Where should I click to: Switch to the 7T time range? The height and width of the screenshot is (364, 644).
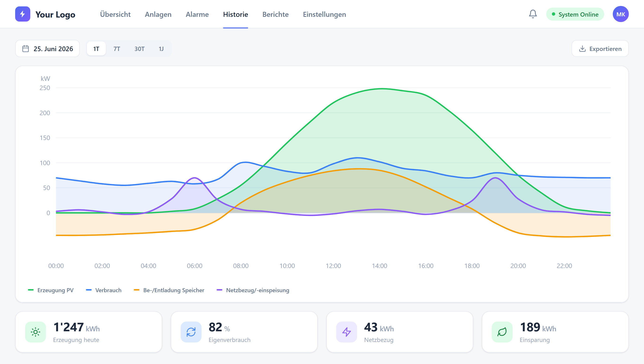[x=117, y=49]
